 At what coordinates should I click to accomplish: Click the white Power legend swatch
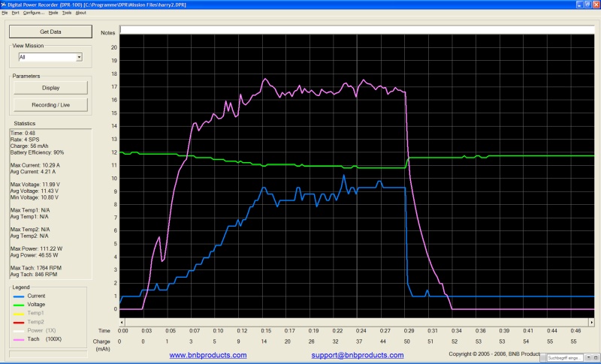[19, 331]
